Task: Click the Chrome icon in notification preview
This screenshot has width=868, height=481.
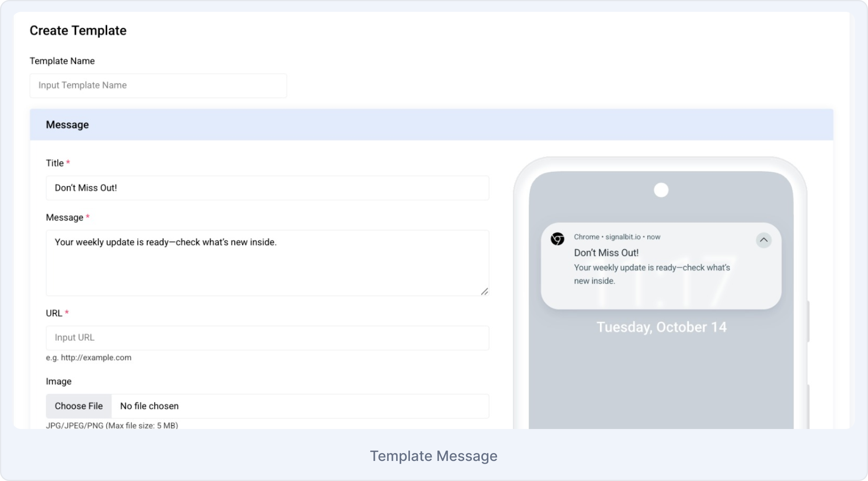Action: pyautogui.click(x=557, y=239)
